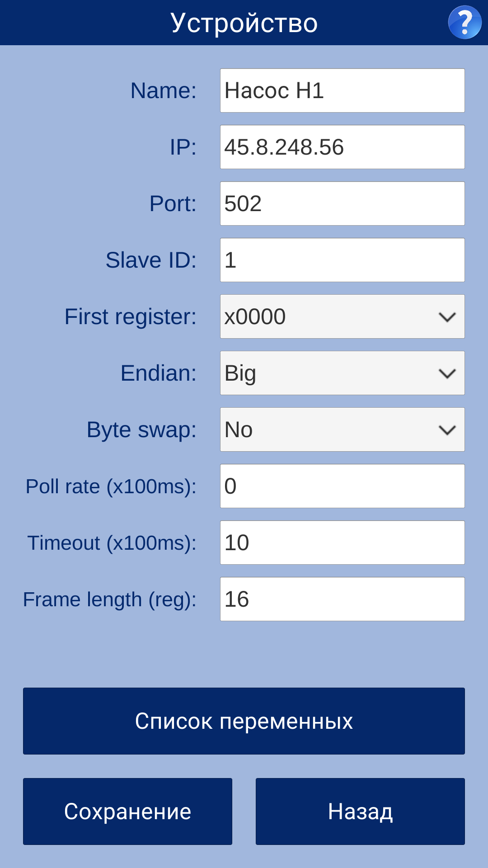The image size is (488, 868).
Task: Click the First register label text
Action: point(130,316)
